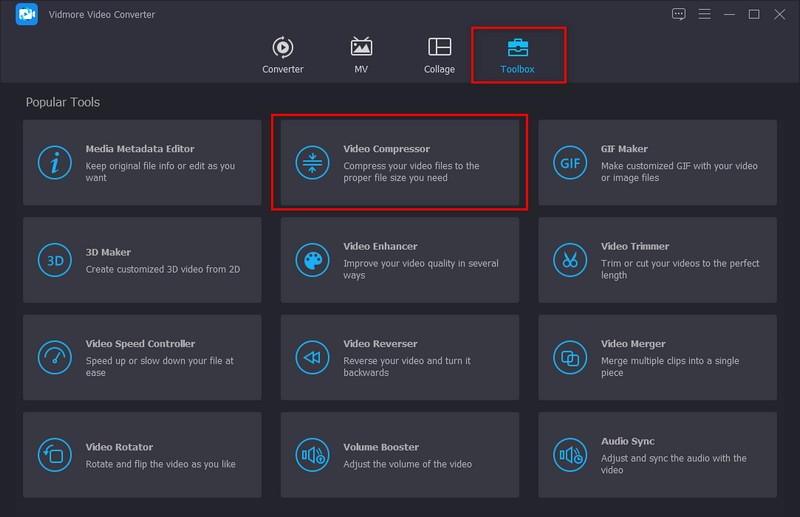Switch to the Converter tab

(x=283, y=55)
